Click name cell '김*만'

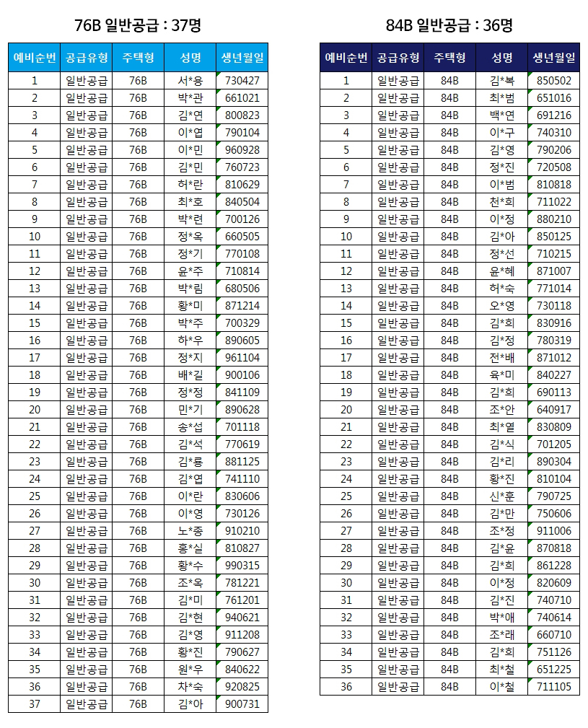pyautogui.click(x=501, y=514)
